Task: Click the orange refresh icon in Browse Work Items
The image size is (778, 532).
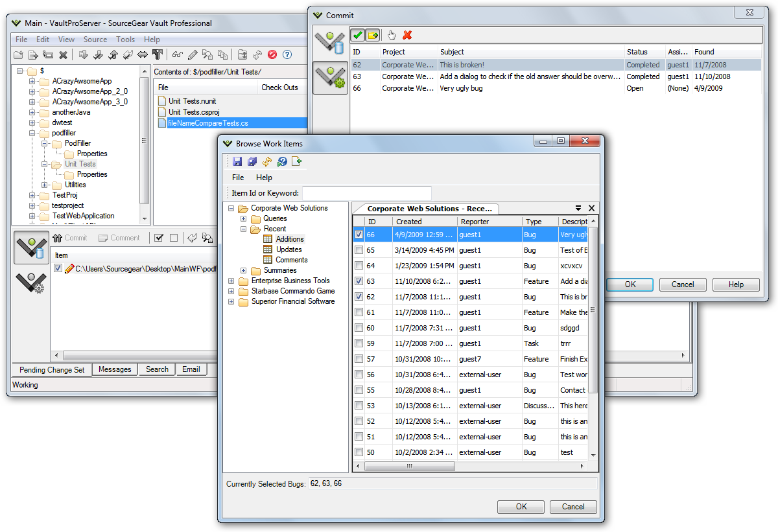Action: (267, 161)
